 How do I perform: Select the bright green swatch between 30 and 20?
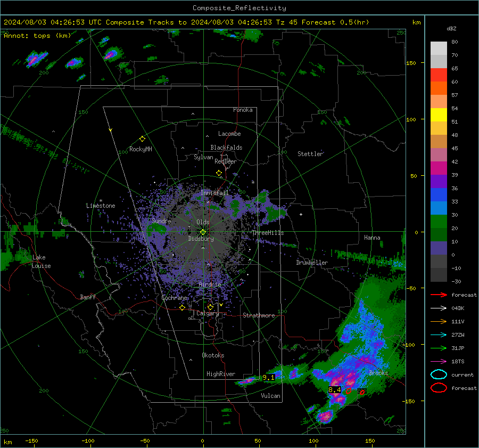(439, 222)
